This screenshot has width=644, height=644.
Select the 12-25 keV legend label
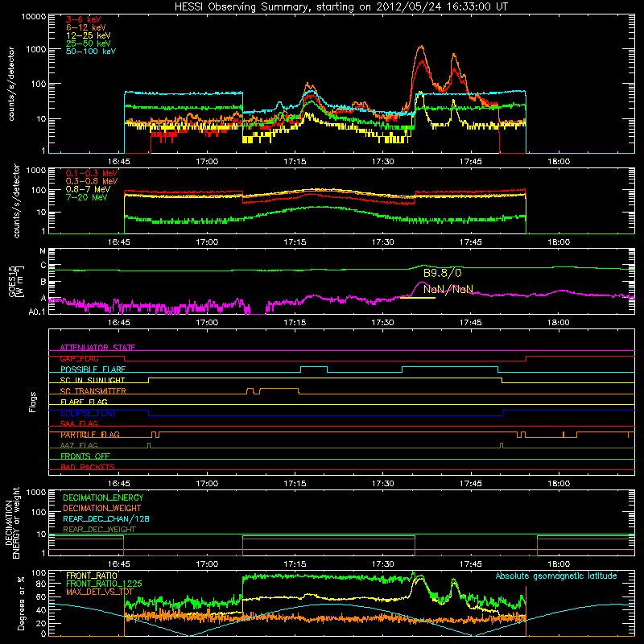89,35
